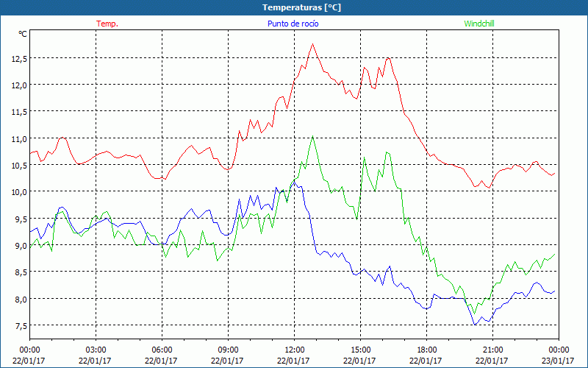
Task: Click the 10,5 y-axis value
Action: 19,165
